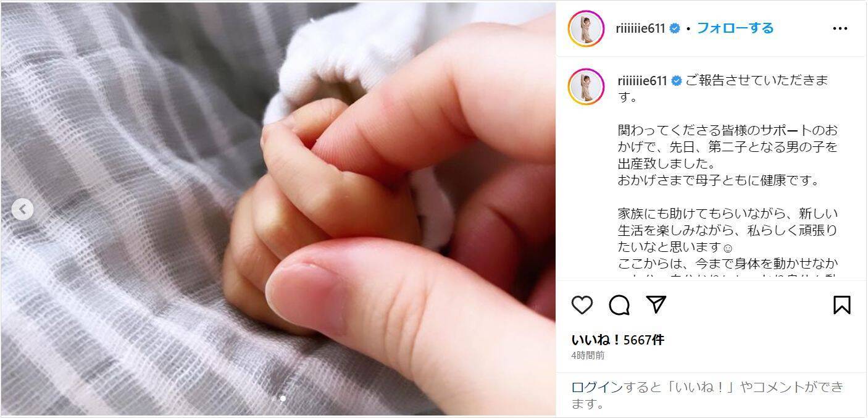868x418 pixels.
Task: Open the commenter avatar beside the caption
Action: point(586,86)
